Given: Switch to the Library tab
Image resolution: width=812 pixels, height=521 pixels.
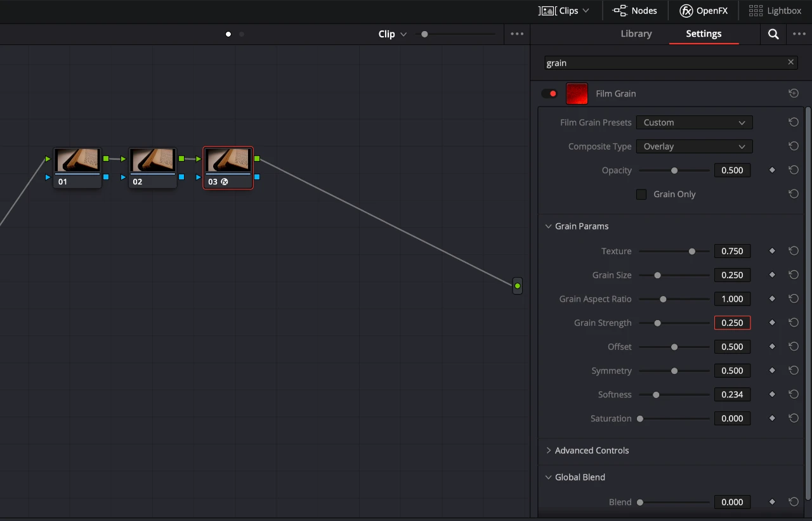Looking at the screenshot, I should click(x=636, y=34).
